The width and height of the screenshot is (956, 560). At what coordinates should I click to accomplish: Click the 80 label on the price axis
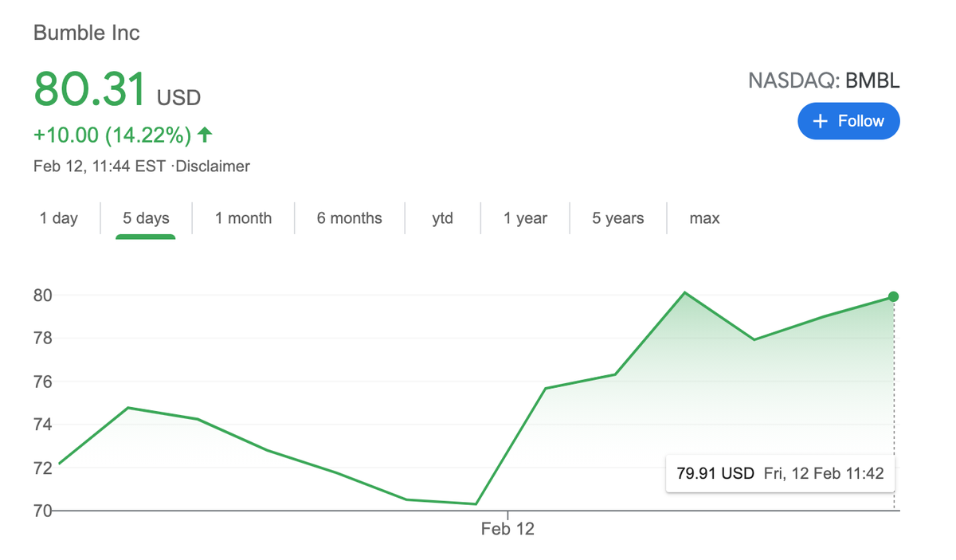pyautogui.click(x=43, y=296)
